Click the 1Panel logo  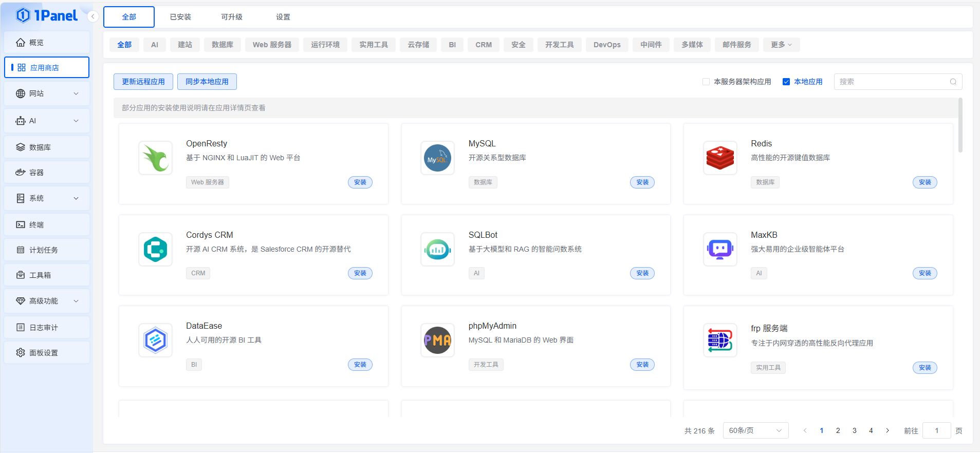[47, 15]
